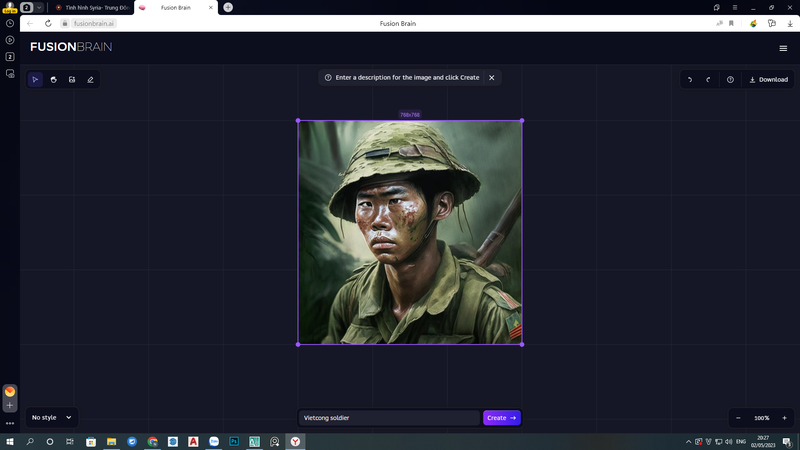Open browser downloads panel
This screenshot has width=800, height=450.
click(790, 23)
